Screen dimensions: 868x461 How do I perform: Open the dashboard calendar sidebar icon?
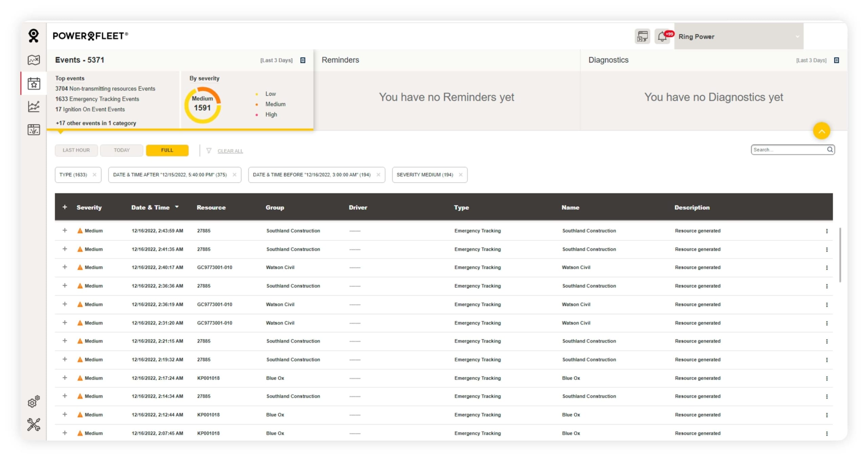[x=34, y=130]
